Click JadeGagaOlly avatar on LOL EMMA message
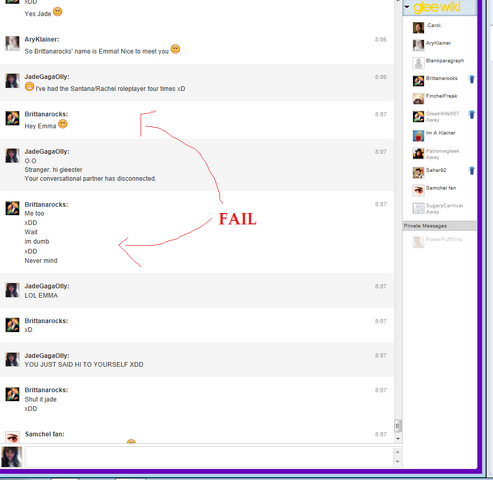The width and height of the screenshot is (493, 480). (x=12, y=290)
